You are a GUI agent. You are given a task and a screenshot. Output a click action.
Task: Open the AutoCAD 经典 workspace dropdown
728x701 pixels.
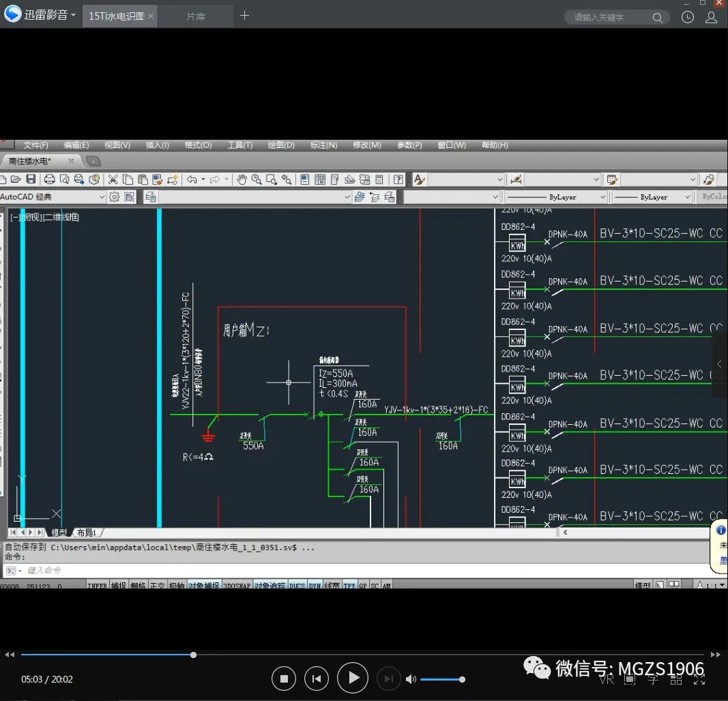(x=102, y=197)
